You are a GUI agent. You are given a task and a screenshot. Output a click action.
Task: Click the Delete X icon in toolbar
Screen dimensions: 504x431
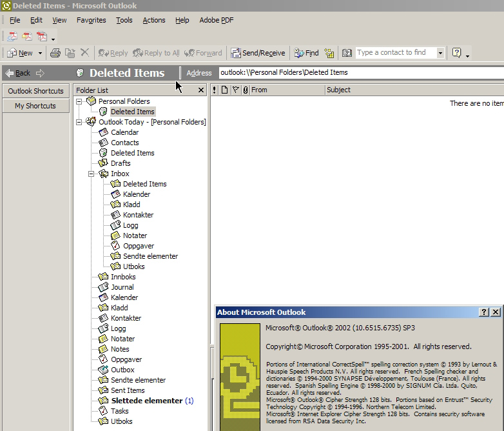(84, 52)
